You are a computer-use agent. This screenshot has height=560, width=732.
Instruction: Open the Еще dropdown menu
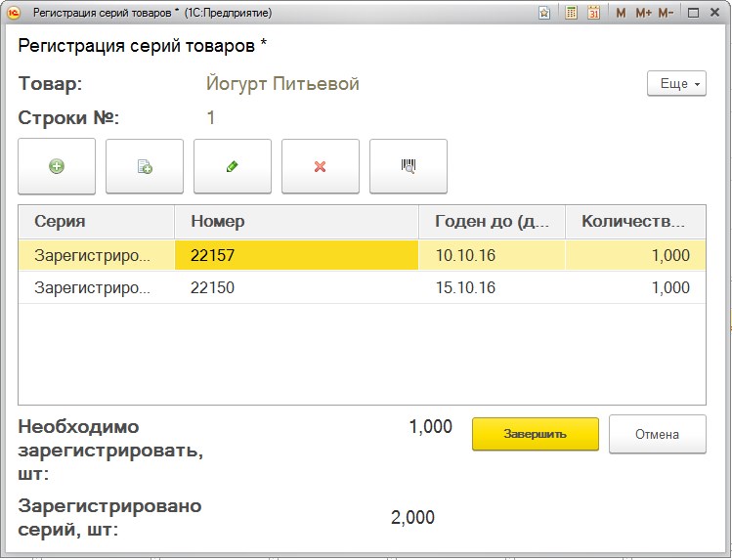coord(676,83)
